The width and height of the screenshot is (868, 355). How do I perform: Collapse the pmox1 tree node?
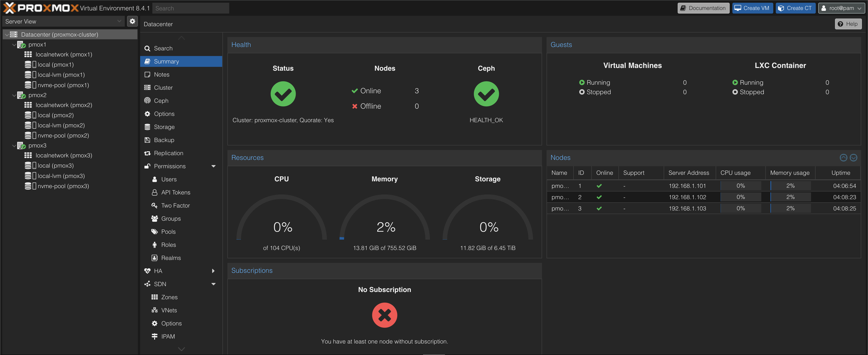(14, 45)
